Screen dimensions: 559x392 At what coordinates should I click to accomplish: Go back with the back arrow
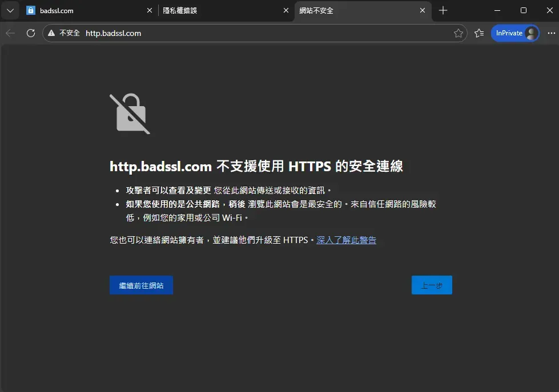click(10, 33)
